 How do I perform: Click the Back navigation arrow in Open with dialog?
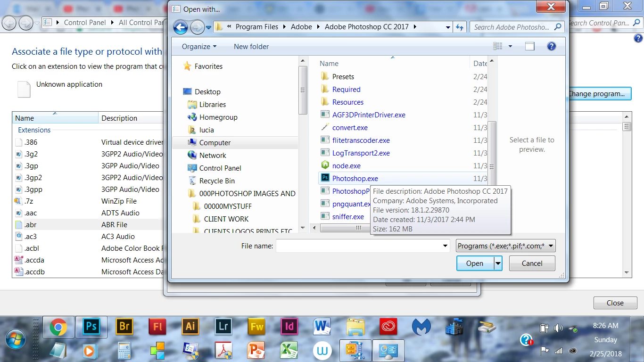[x=181, y=27]
